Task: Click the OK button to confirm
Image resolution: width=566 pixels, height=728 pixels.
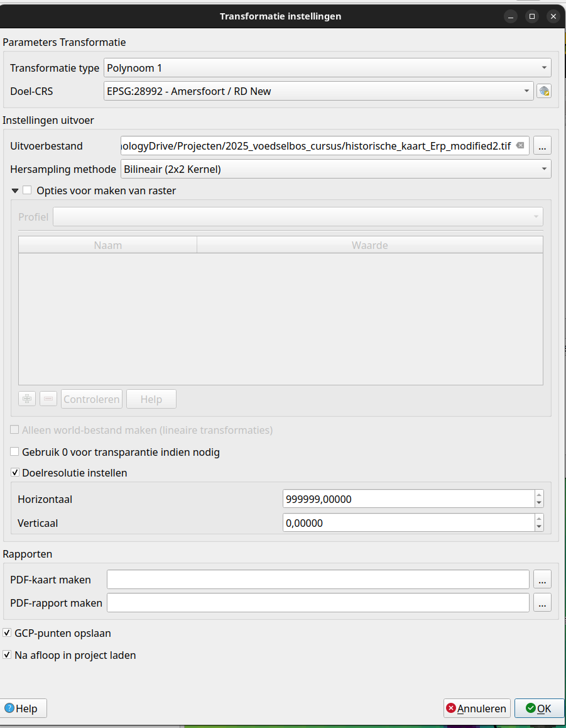Action: click(538, 709)
